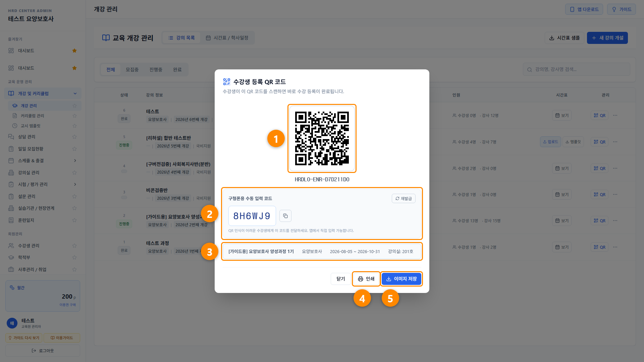
Task: Filter courses by 진행중
Action: pos(156,70)
